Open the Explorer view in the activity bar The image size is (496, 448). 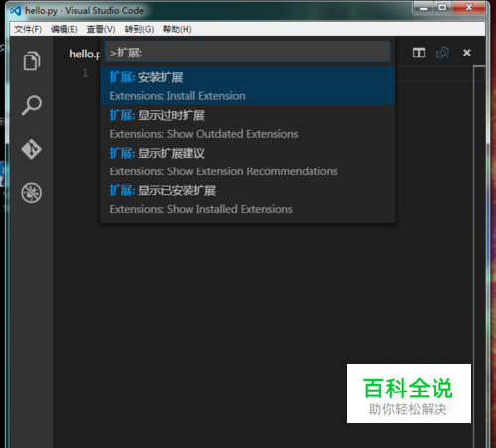pos(32,60)
